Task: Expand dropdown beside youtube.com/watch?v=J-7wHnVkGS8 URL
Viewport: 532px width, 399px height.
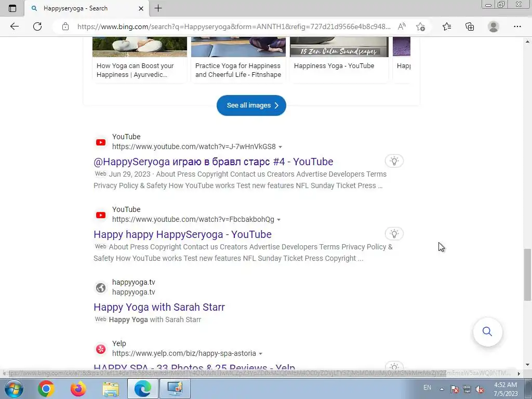Action: point(280,147)
